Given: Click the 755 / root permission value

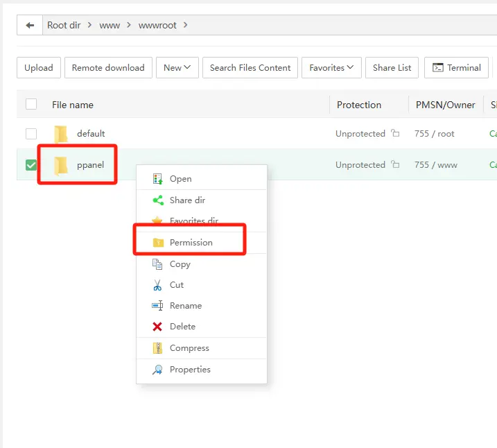Looking at the screenshot, I should click(x=434, y=133).
